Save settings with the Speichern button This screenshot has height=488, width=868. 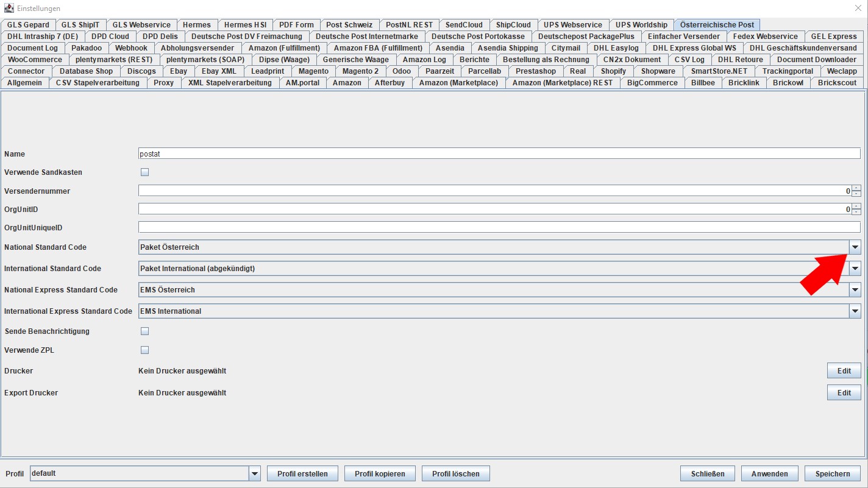(833, 473)
